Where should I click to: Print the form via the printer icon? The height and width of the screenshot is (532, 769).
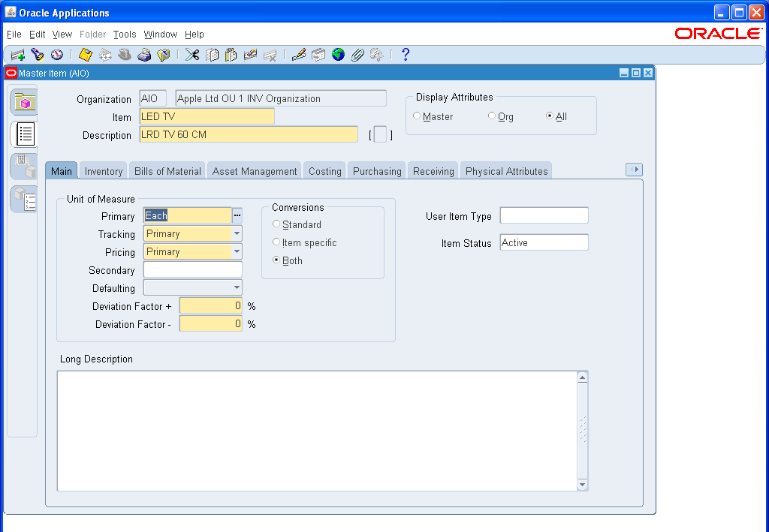pyautogui.click(x=144, y=54)
